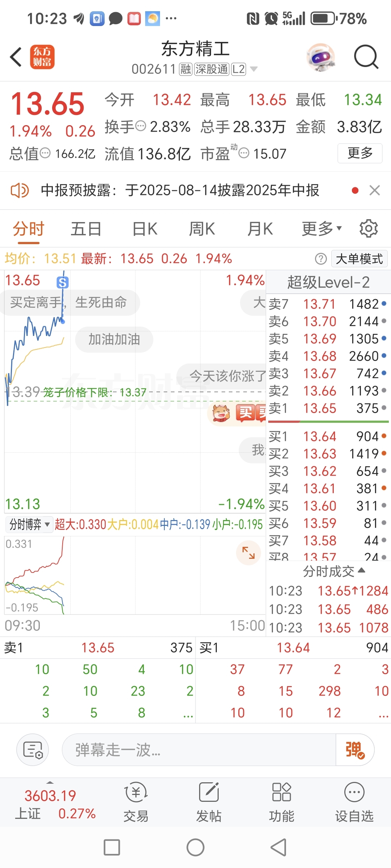Screen dimensions: 391x868
Task: Tap the announcement speaker icon
Action: coord(20,190)
